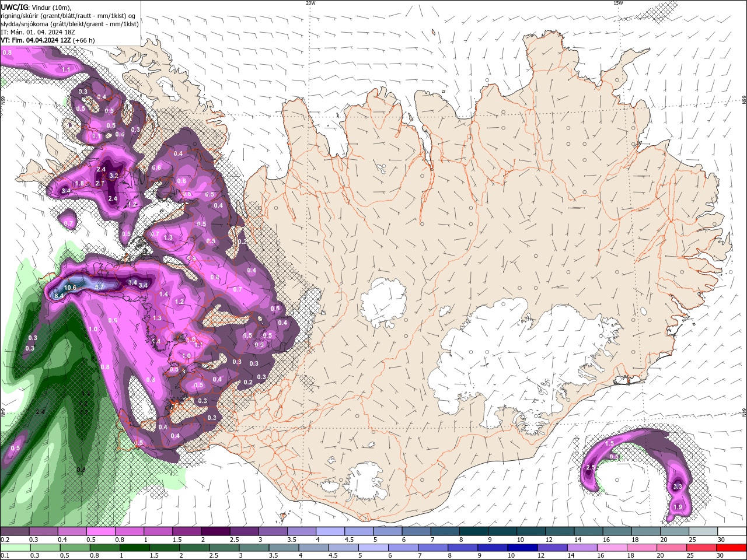The height and width of the screenshot is (560, 747).
Task: Click the 10.6 precipitation value on the map
Action: [71, 288]
